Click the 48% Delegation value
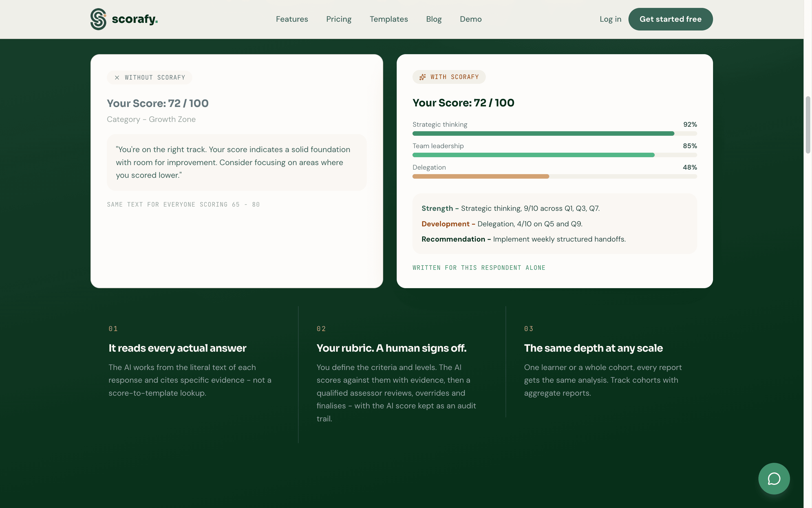Screen dimensions: 812x508 coord(690,167)
